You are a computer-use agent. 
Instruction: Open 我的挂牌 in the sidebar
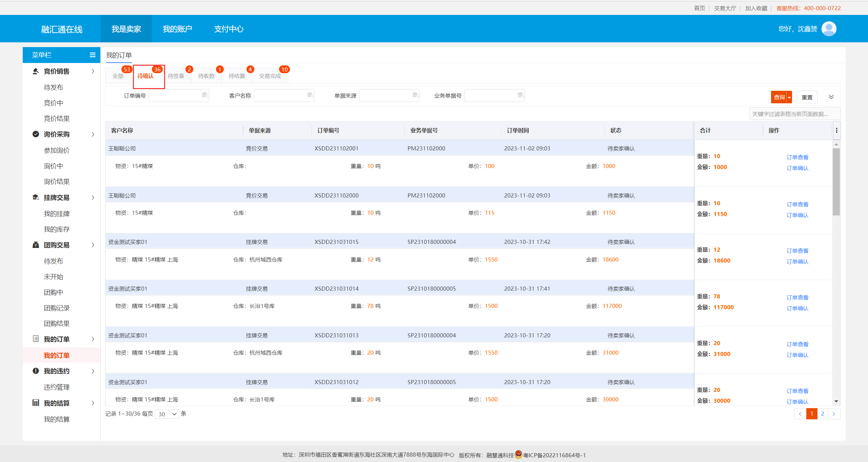57,214
